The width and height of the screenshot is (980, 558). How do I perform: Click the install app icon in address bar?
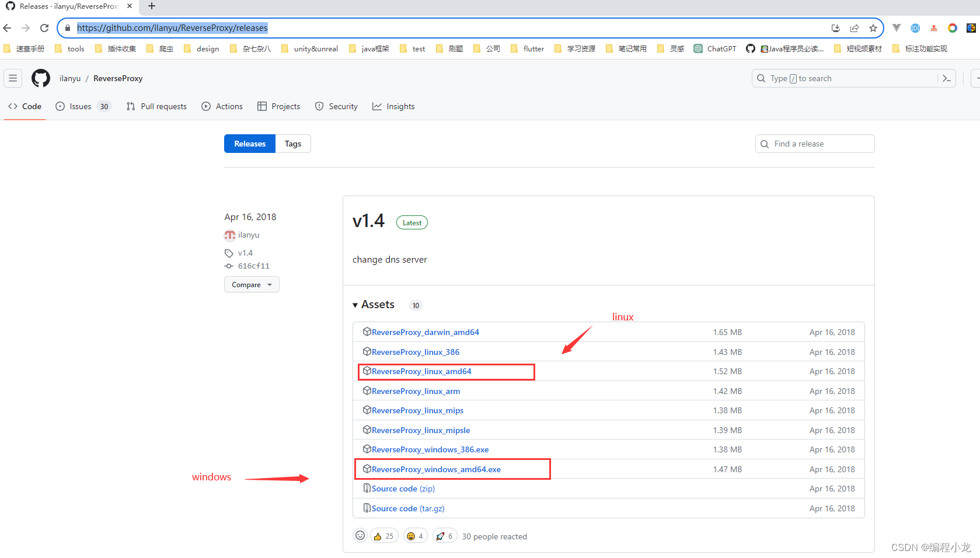tap(836, 28)
